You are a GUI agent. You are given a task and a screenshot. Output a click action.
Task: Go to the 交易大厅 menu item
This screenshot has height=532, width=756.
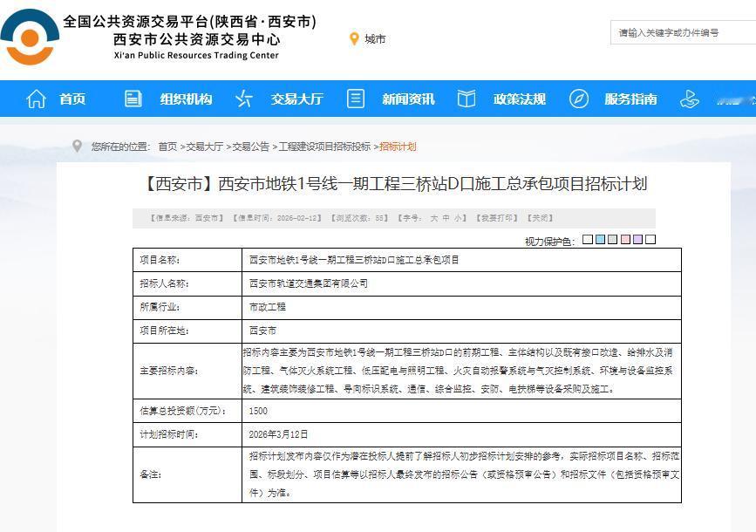[297, 99]
